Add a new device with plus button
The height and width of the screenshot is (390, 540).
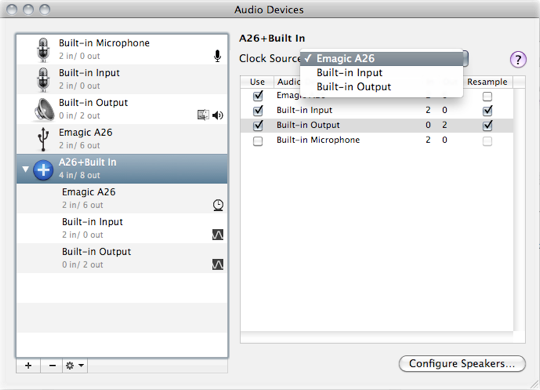point(28,366)
